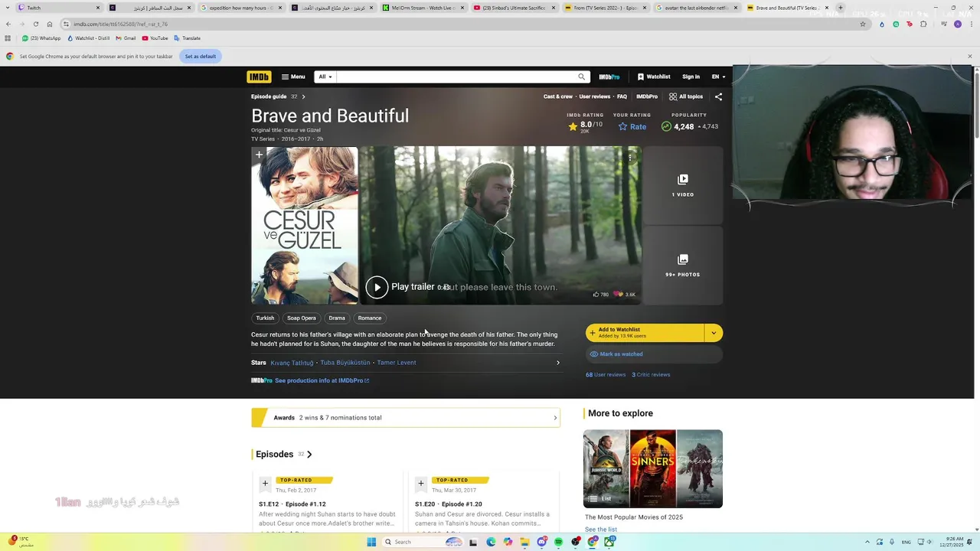Open the Windows Start menu
The height and width of the screenshot is (551, 980).
tap(371, 542)
